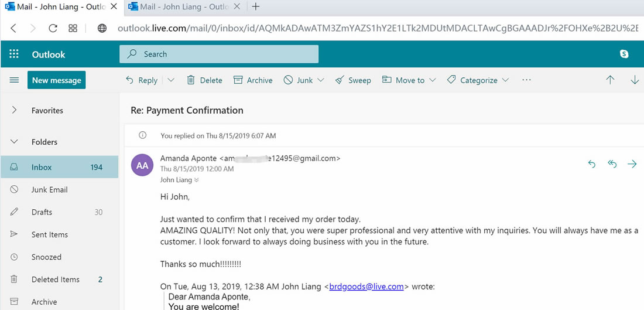644x310 pixels.
Task: Go to next message with down arrow
Action: tap(635, 80)
